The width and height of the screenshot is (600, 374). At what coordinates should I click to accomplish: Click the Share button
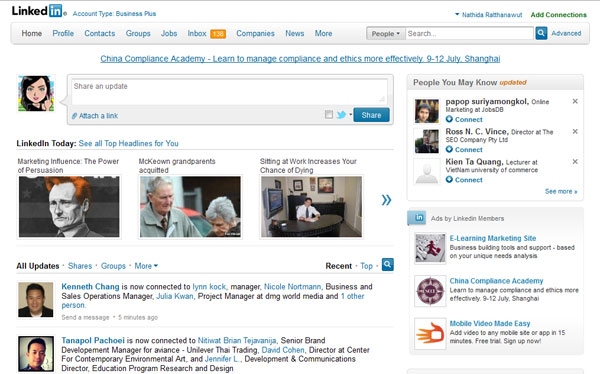click(371, 115)
